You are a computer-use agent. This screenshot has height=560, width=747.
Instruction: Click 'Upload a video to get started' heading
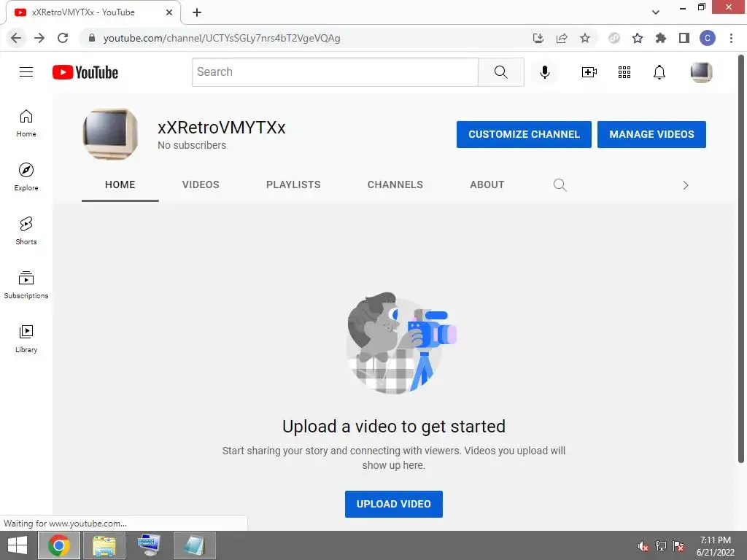click(x=393, y=426)
